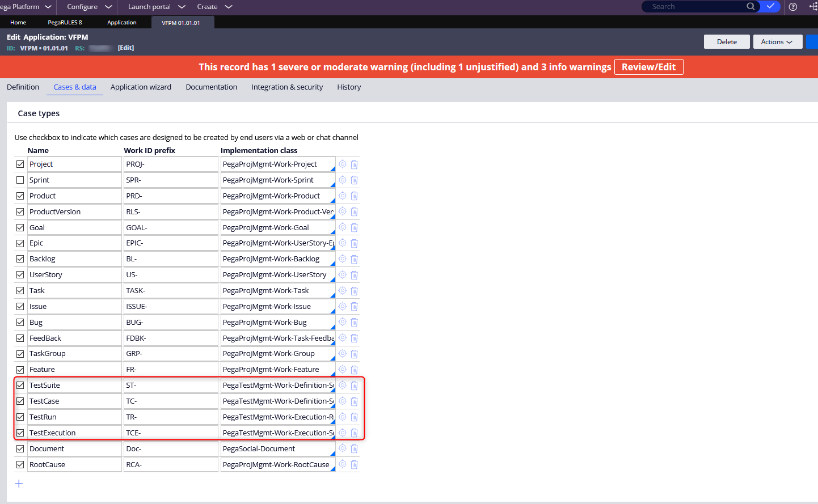818x504 pixels.
Task: Open Integration & security tab
Action: [287, 87]
